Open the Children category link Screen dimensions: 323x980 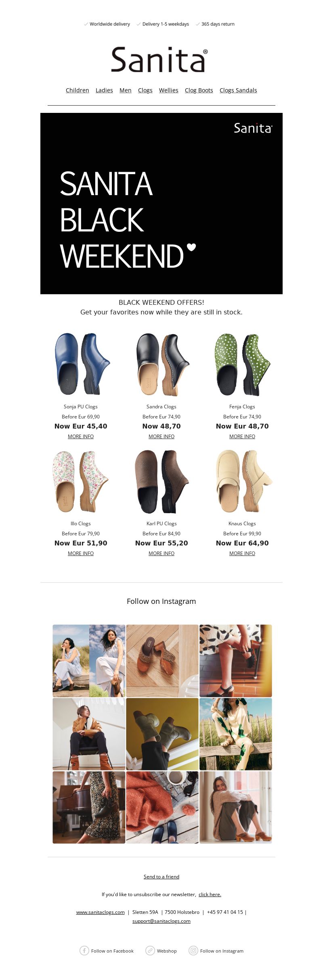pos(78,90)
